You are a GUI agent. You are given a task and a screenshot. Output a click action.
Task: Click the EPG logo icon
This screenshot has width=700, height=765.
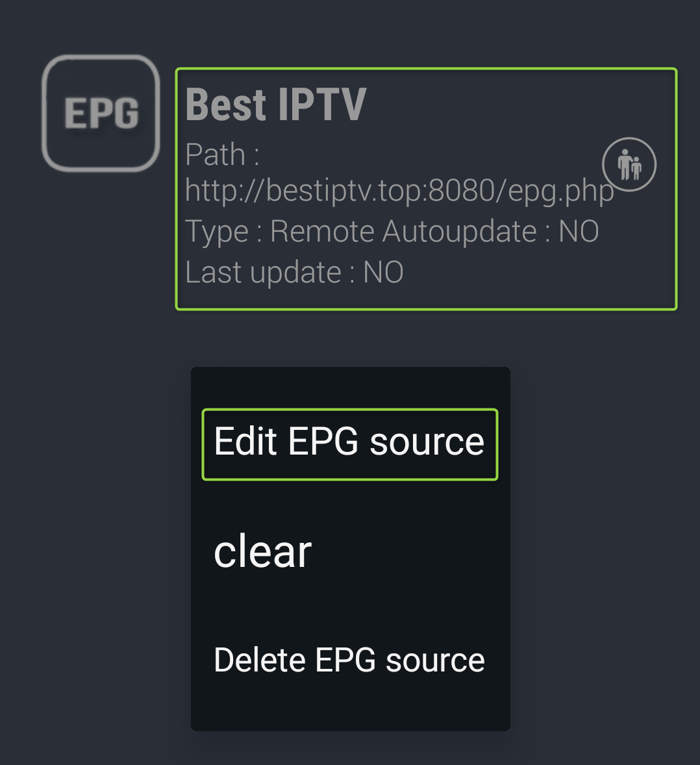[x=101, y=113]
